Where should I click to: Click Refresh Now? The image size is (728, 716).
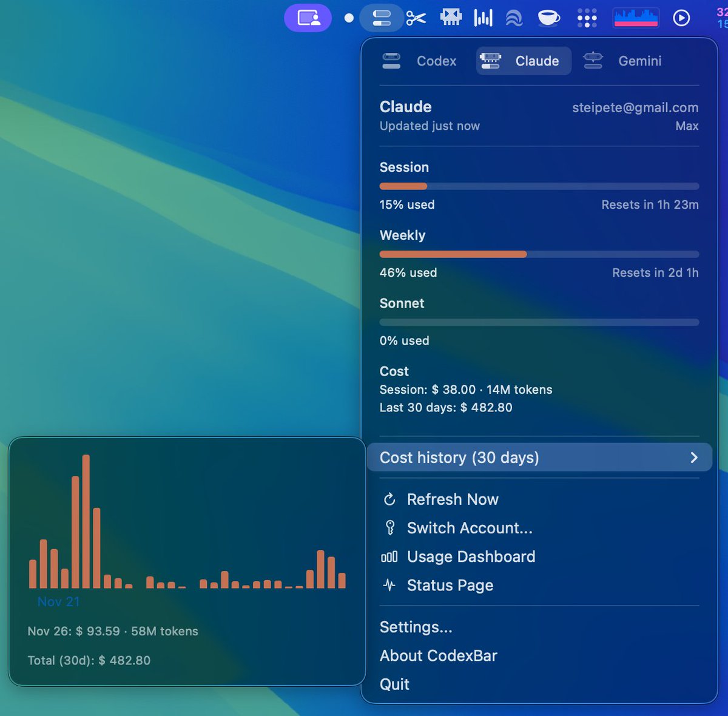click(453, 499)
